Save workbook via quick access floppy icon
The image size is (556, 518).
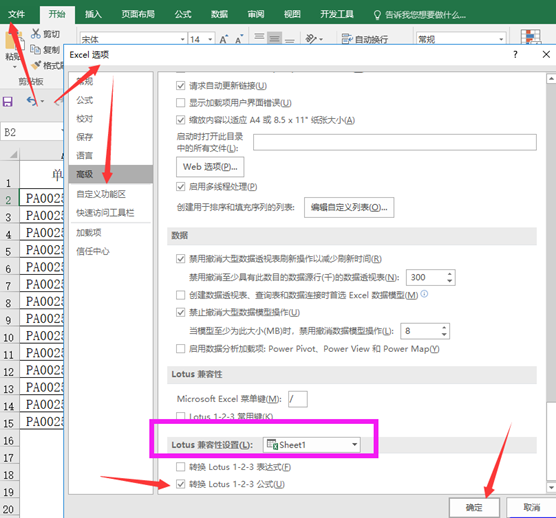click(7, 102)
